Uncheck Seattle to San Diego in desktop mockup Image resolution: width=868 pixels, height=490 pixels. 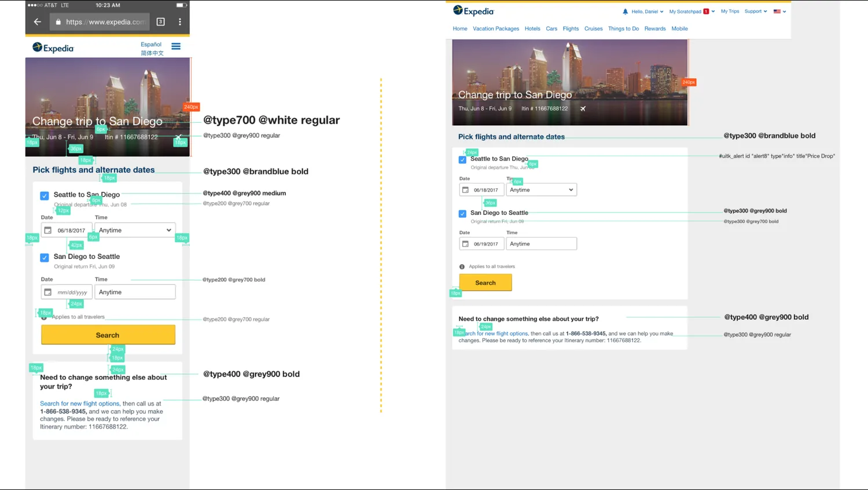click(x=462, y=159)
